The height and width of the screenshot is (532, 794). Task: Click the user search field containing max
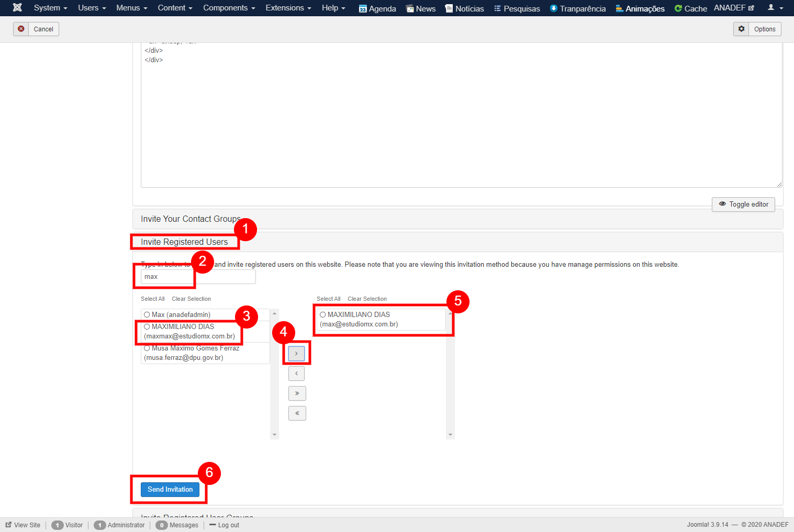pyautogui.click(x=198, y=277)
